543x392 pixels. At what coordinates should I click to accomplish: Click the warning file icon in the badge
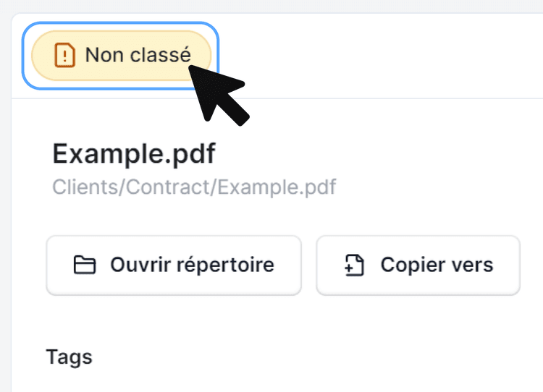(65, 55)
